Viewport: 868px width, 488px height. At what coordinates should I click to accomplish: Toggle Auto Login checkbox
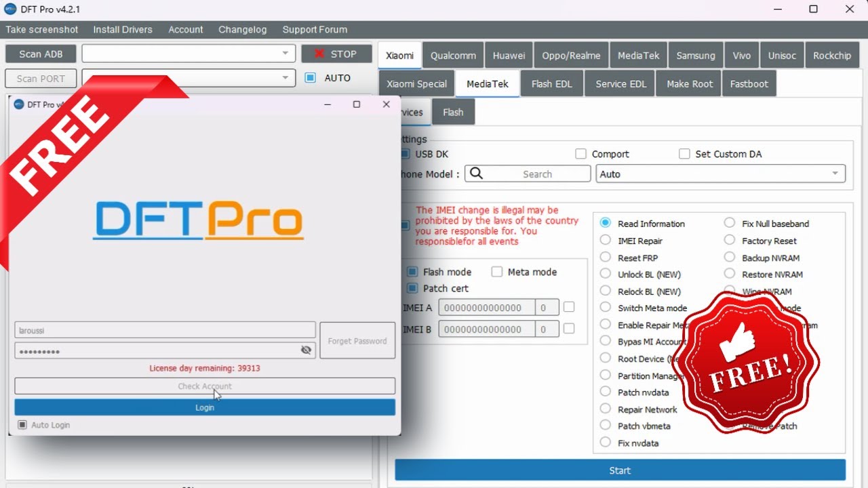coord(22,425)
